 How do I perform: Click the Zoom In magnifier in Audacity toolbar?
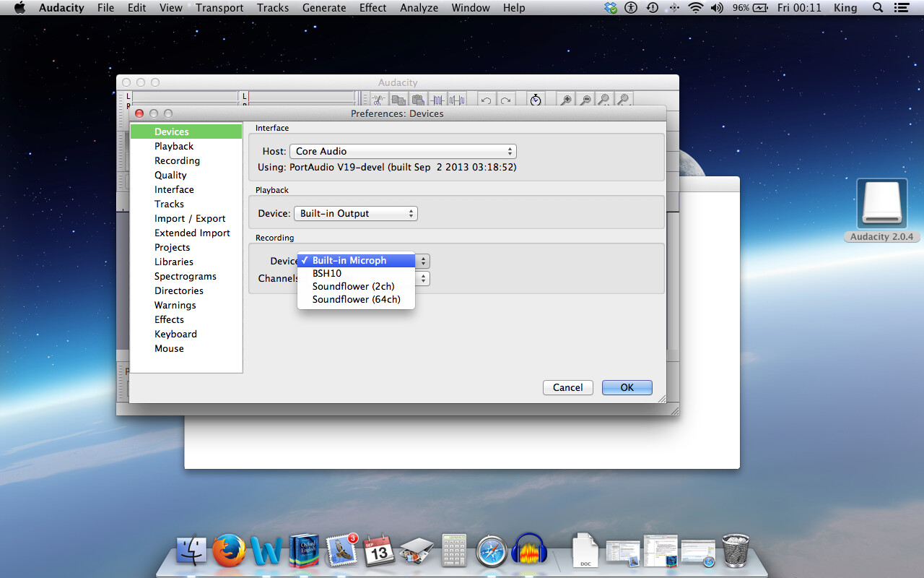coord(566,100)
